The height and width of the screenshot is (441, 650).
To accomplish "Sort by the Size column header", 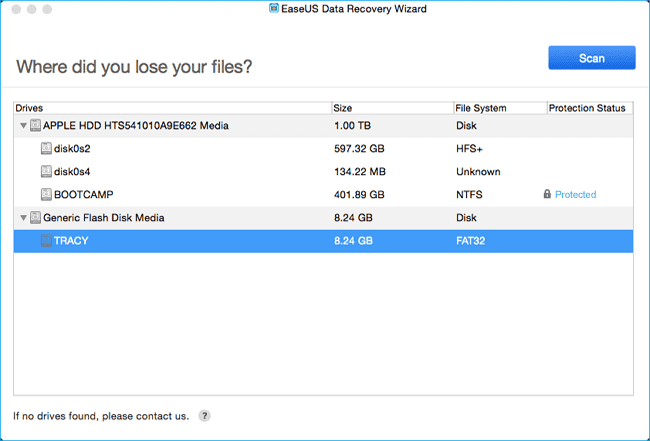I will (390, 107).
